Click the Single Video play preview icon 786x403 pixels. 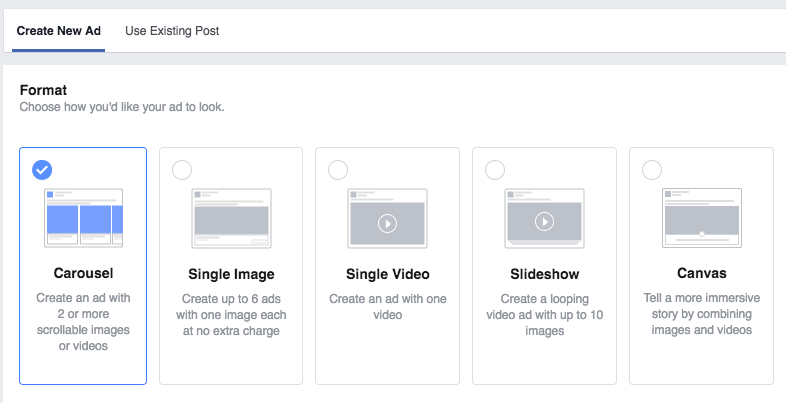[387, 218]
